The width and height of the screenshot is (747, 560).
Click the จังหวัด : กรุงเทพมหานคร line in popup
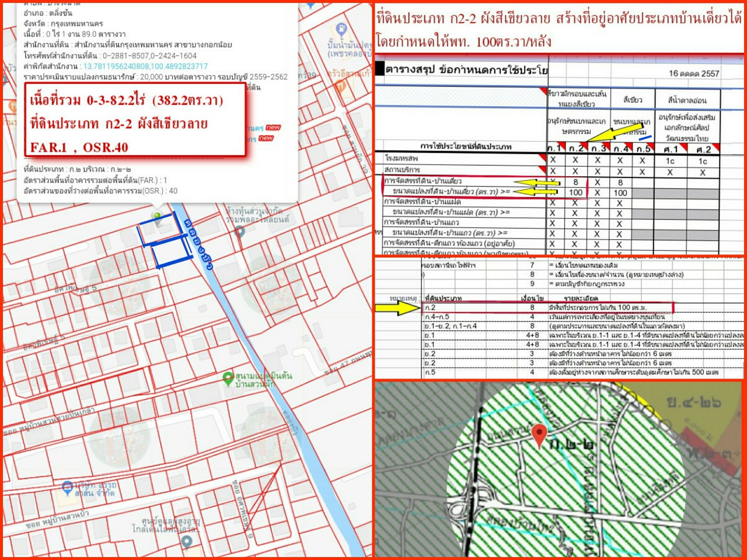(x=63, y=23)
